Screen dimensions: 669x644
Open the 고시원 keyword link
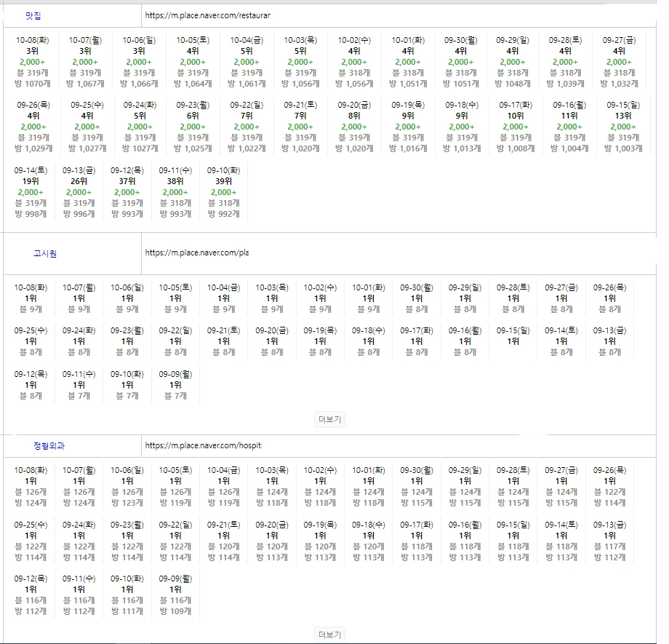point(45,253)
